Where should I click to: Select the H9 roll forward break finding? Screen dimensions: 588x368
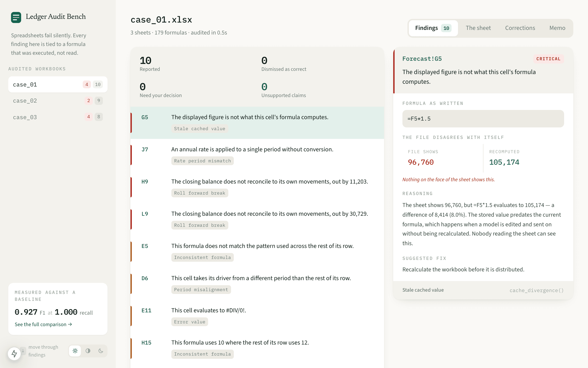[257, 187]
